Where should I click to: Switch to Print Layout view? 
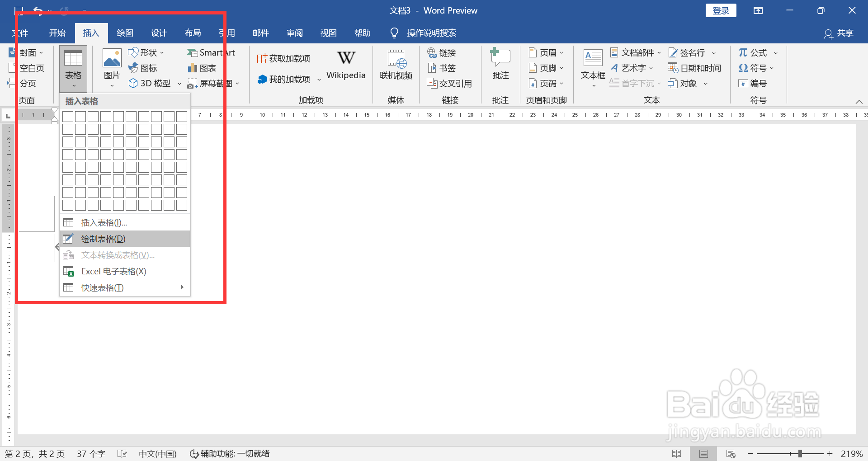[x=703, y=454]
